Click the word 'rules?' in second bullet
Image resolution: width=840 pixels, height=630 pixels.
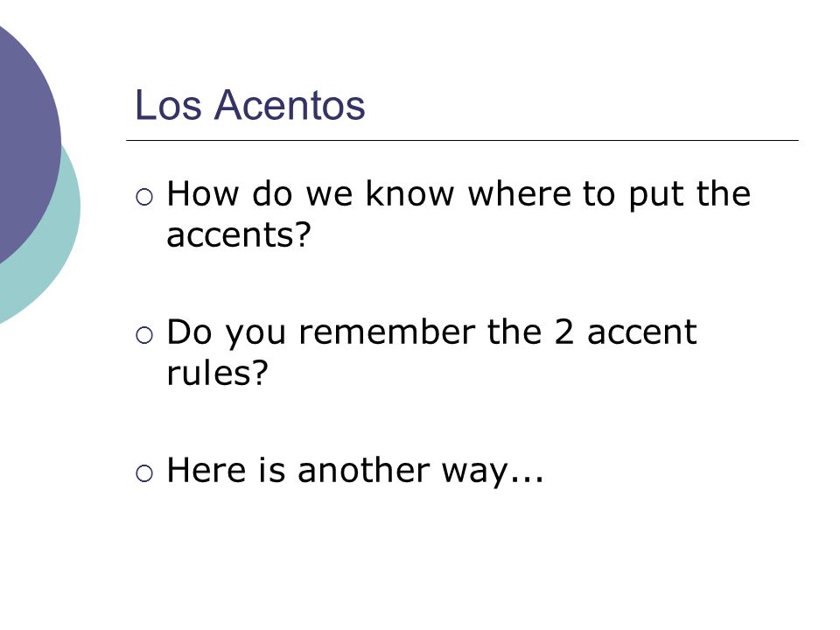[217, 373]
